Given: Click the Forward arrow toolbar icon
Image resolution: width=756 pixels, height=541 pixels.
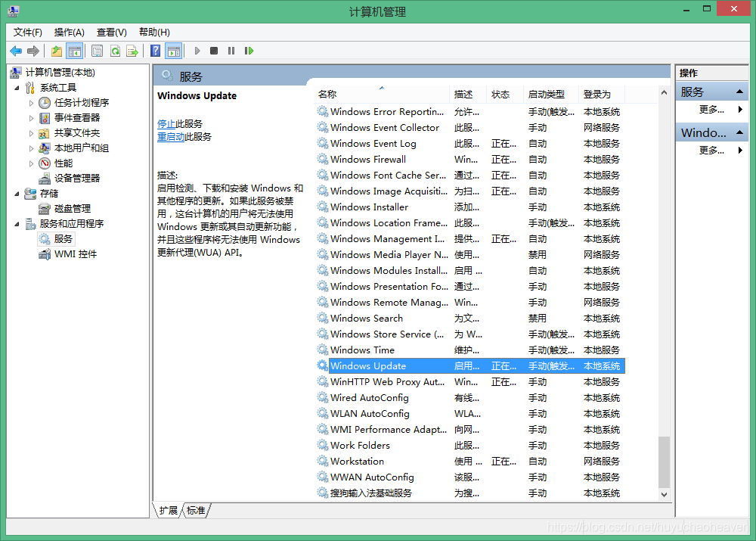Looking at the screenshot, I should tap(33, 51).
